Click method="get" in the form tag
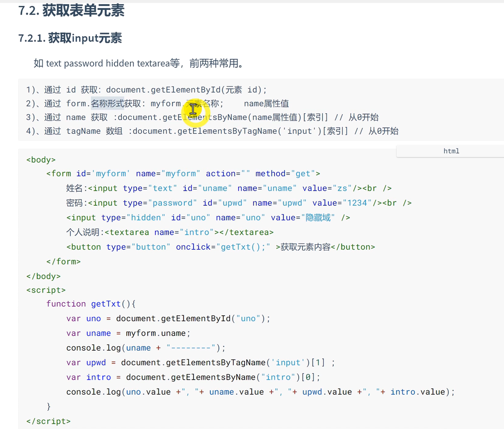Screen dimensions: 504x429 (285, 174)
